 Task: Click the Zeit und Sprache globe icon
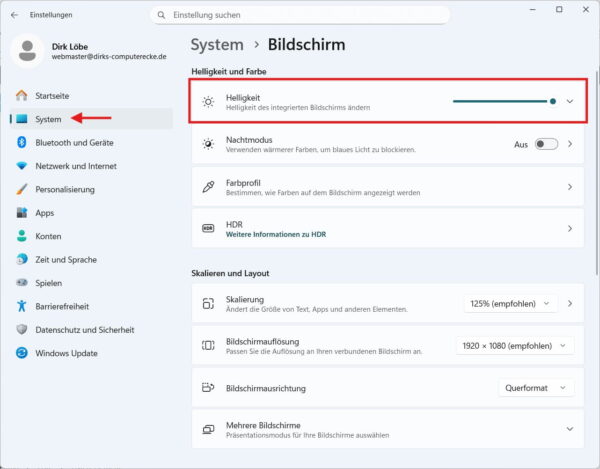[x=22, y=259]
